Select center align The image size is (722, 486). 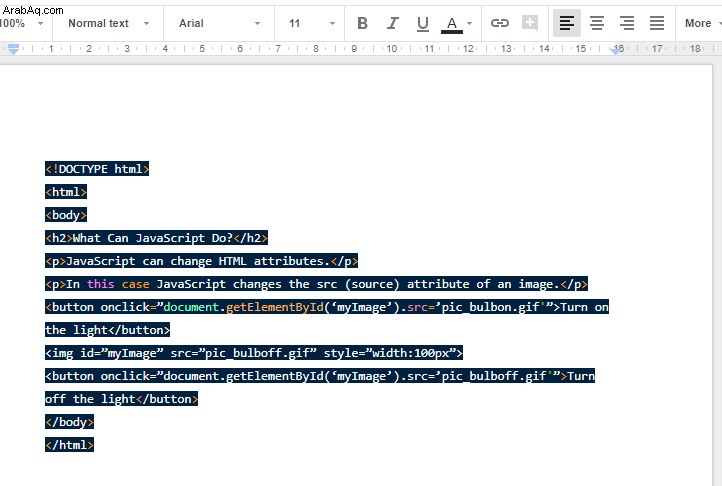coord(597,23)
